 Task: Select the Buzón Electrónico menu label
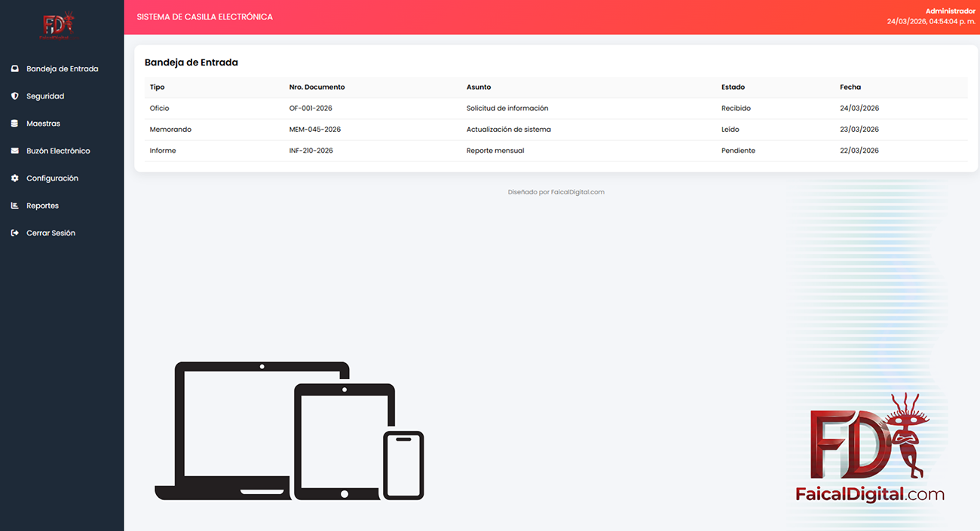[58, 151]
